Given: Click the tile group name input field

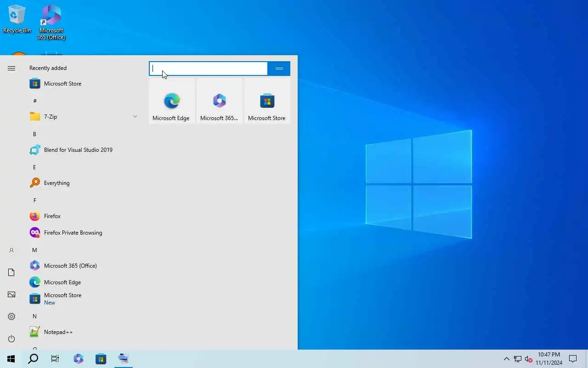Looking at the screenshot, I should [x=209, y=69].
